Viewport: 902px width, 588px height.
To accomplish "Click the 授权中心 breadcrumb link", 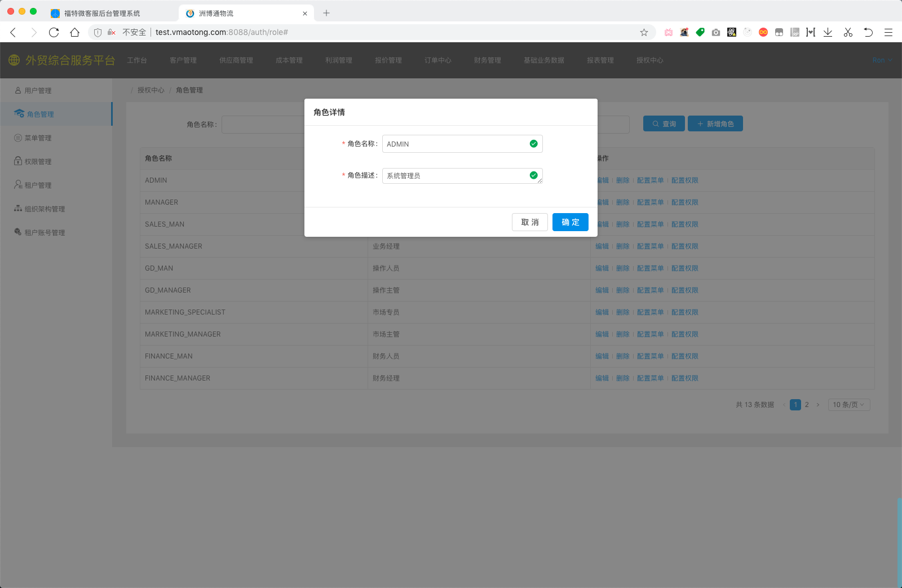I will tap(151, 90).
